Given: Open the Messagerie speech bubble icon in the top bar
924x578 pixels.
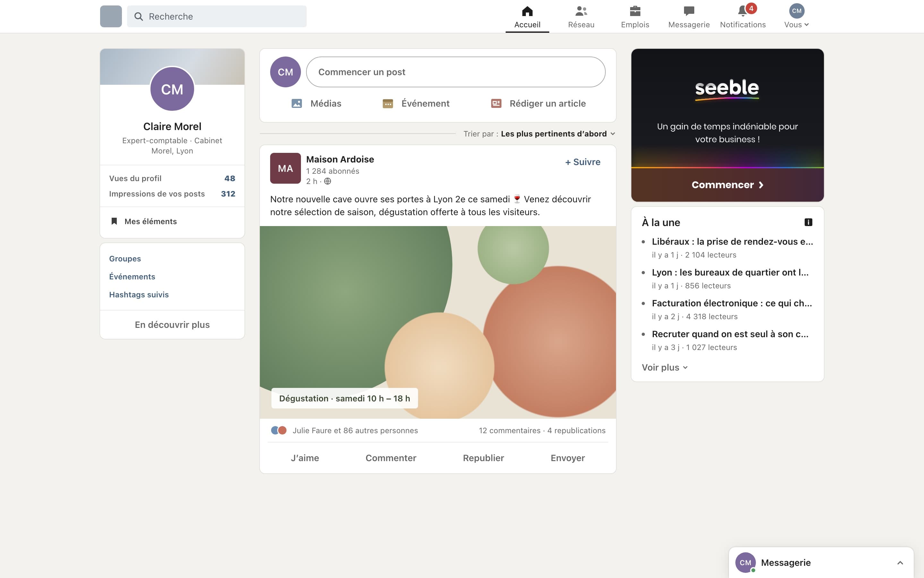Looking at the screenshot, I should 689,11.
